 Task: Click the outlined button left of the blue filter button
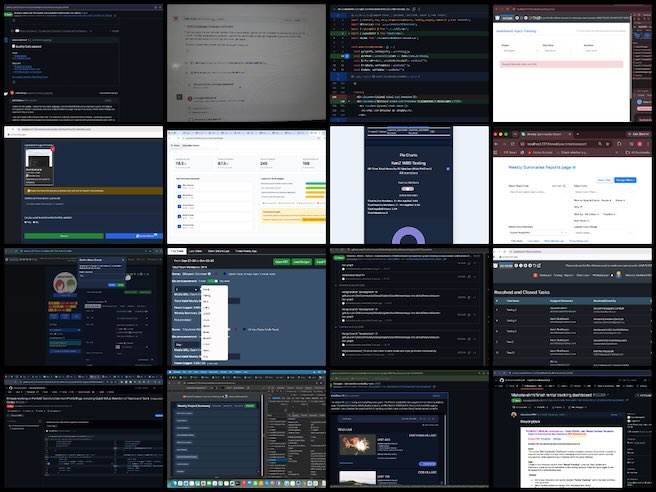tap(604, 180)
